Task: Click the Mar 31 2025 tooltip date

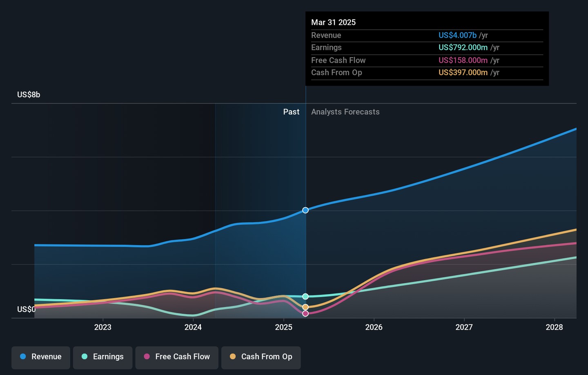Action: tap(333, 22)
